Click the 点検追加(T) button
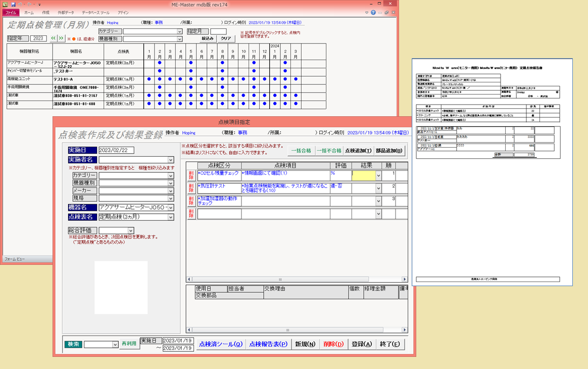The height and width of the screenshot is (369, 588). [358, 151]
